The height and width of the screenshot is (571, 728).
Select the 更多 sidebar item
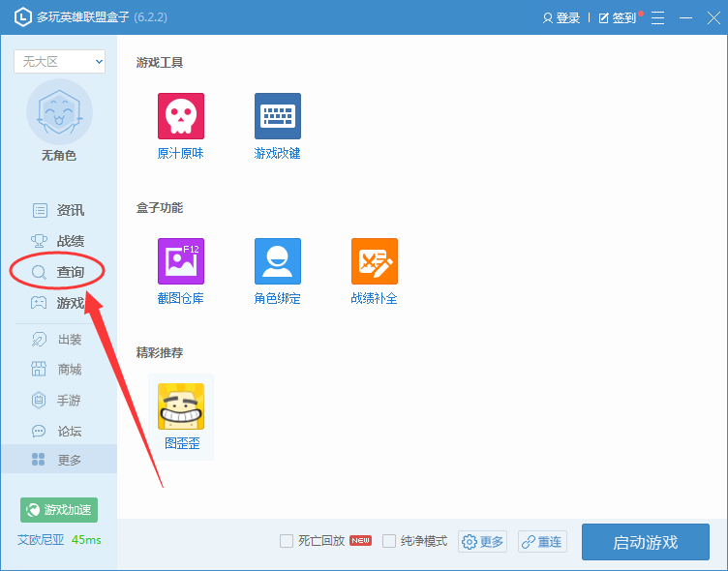(59, 459)
